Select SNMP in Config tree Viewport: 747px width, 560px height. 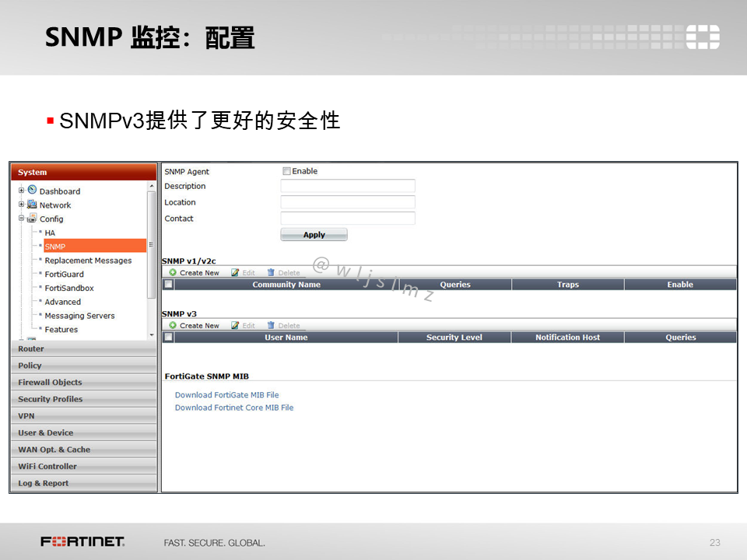click(95, 247)
